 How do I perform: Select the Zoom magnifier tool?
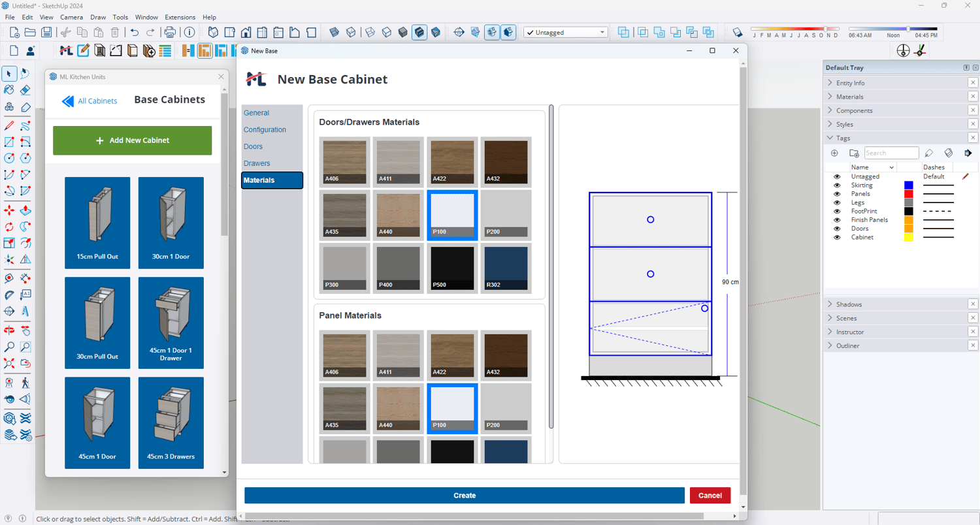tap(9, 347)
